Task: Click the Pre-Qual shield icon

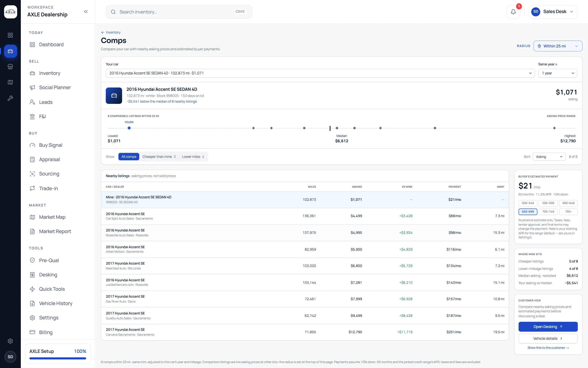Action: (32, 260)
